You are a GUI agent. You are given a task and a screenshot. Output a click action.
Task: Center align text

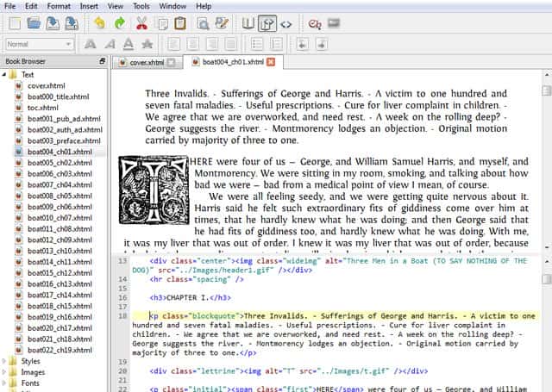[x=192, y=44]
